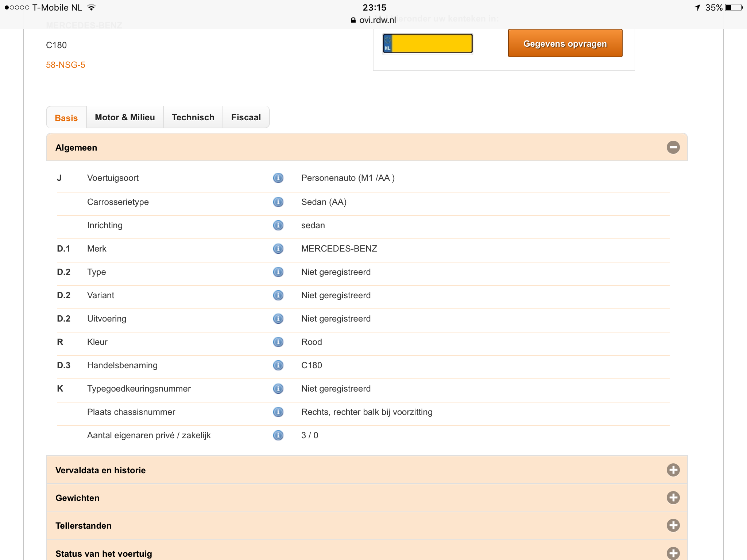The width and height of the screenshot is (747, 560).
Task: Open info icon for Inrichting
Action: 278,225
